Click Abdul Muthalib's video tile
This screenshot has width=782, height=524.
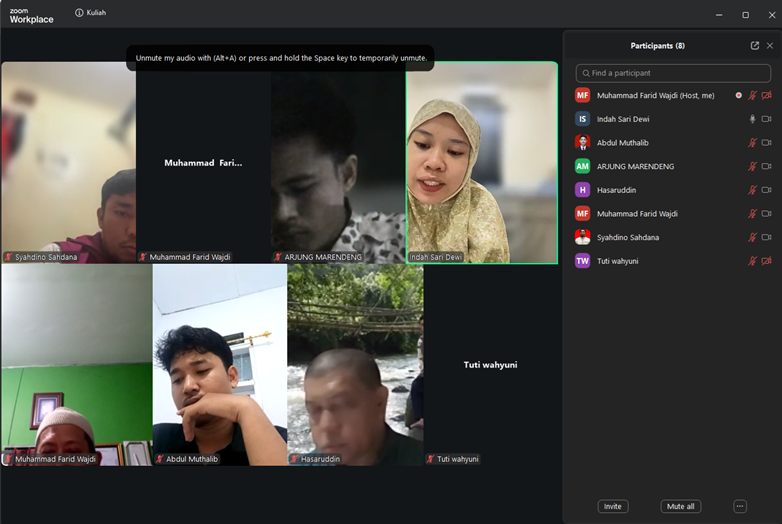tap(220, 365)
